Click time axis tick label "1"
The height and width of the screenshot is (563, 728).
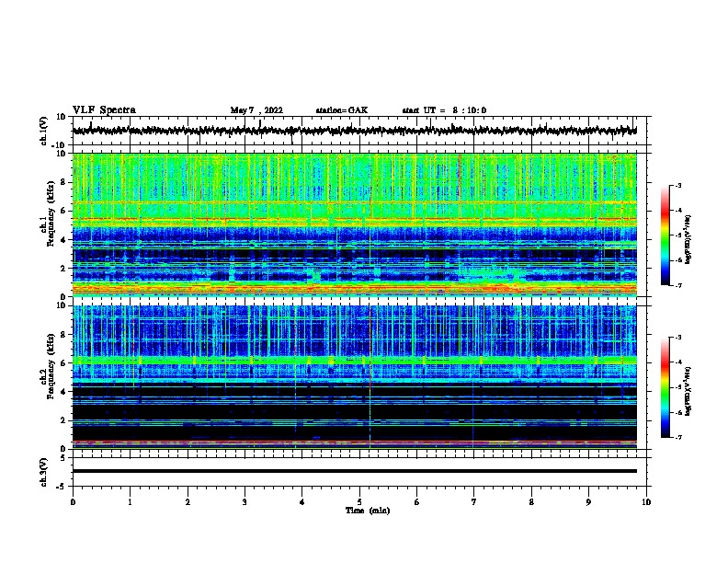coord(131,502)
